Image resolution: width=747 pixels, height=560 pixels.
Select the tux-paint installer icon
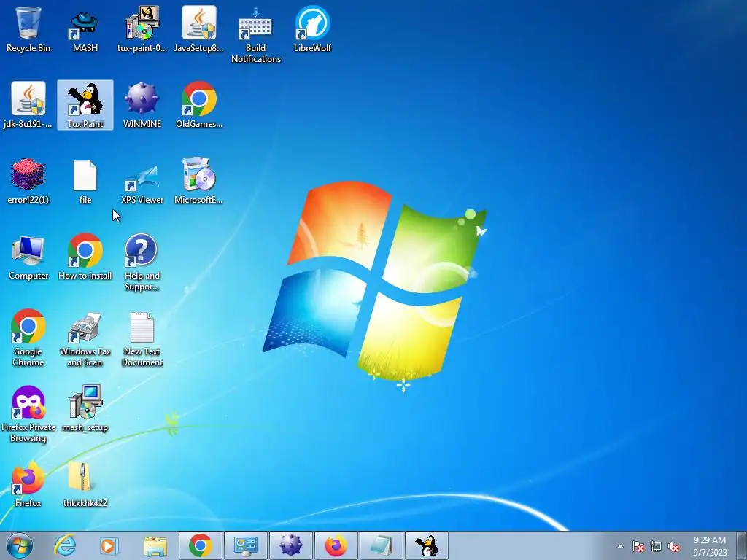(x=142, y=29)
